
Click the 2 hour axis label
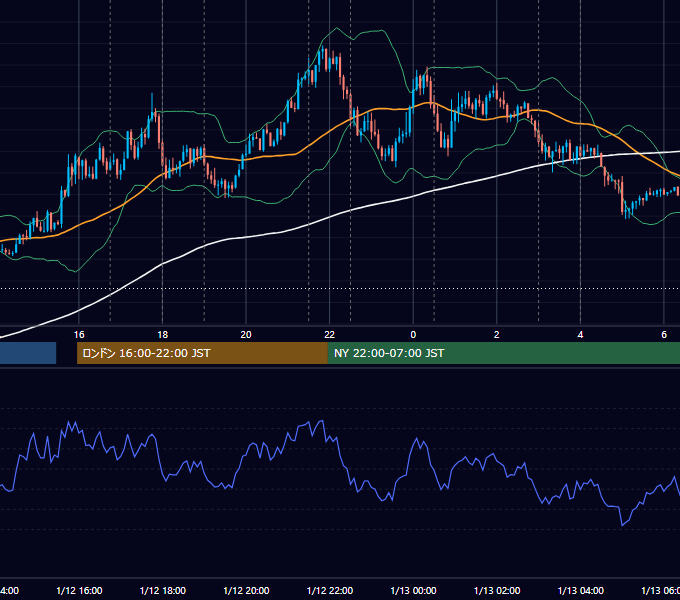pyautogui.click(x=497, y=335)
